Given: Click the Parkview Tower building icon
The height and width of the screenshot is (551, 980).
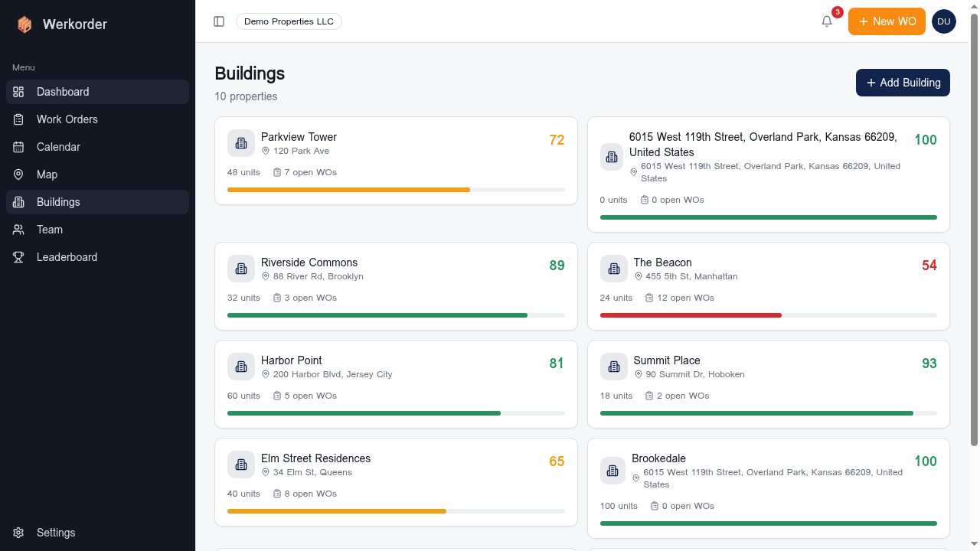Looking at the screenshot, I should [241, 143].
